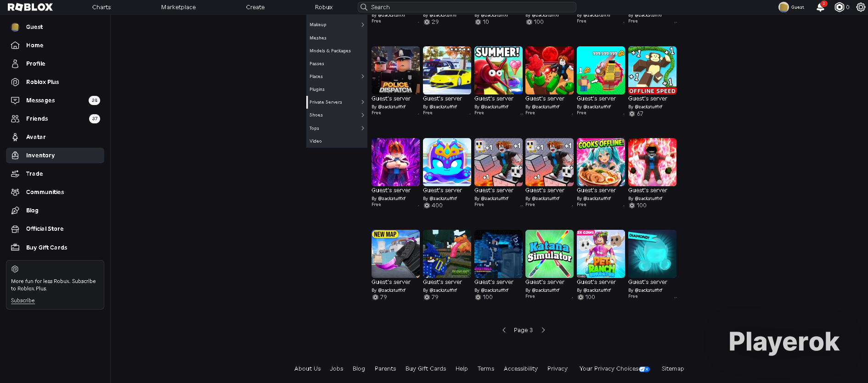The width and height of the screenshot is (868, 383).
Task: Expand the Tops category chevron
Action: pyautogui.click(x=363, y=128)
